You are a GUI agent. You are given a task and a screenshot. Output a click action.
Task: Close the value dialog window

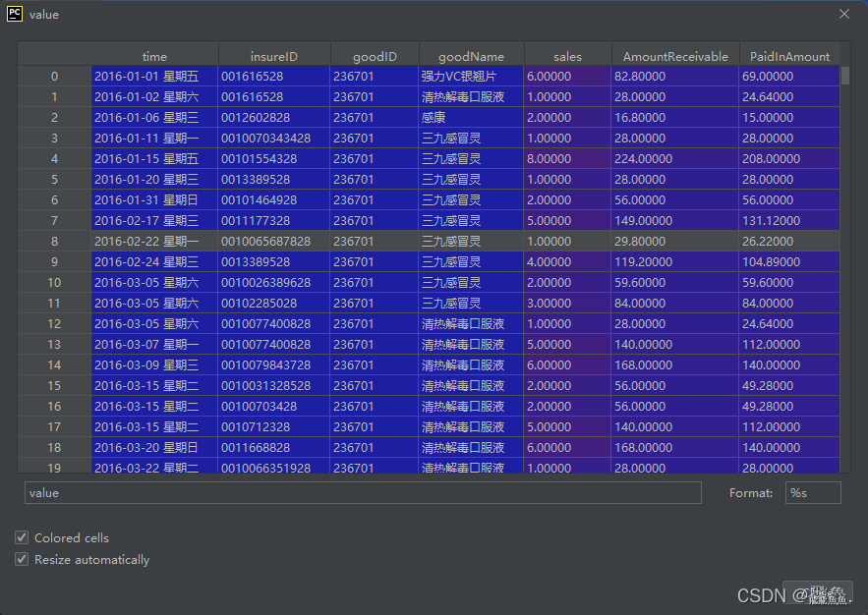[844, 14]
